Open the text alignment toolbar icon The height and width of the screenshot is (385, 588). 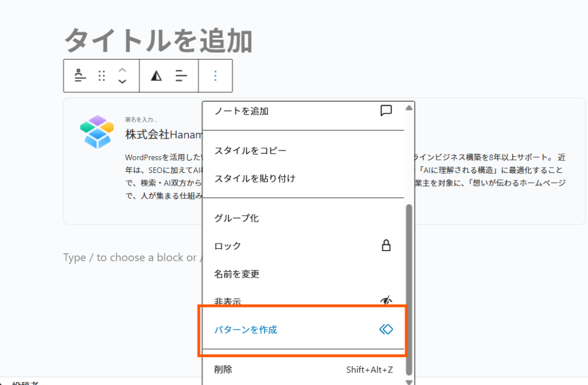181,76
